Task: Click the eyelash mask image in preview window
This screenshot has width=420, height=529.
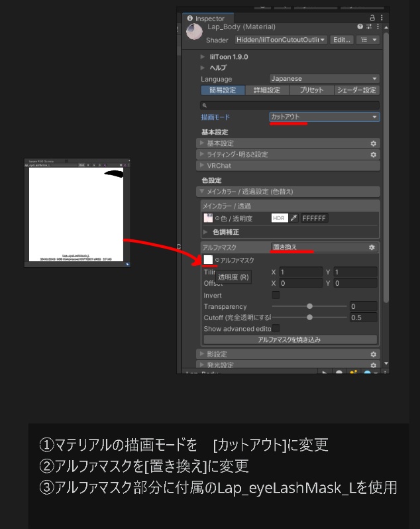Action: click(76, 214)
